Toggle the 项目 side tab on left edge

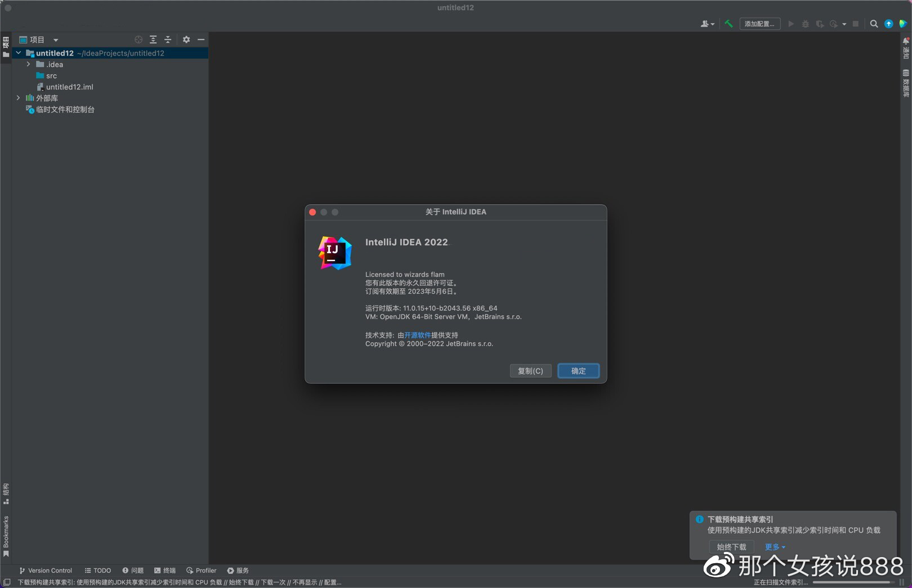(6, 47)
